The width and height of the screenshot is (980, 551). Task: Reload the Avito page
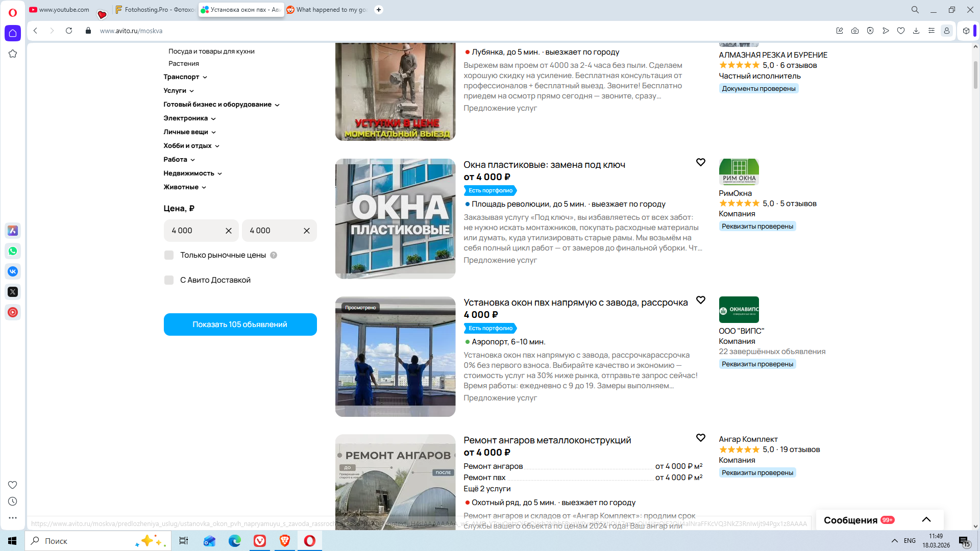69,31
